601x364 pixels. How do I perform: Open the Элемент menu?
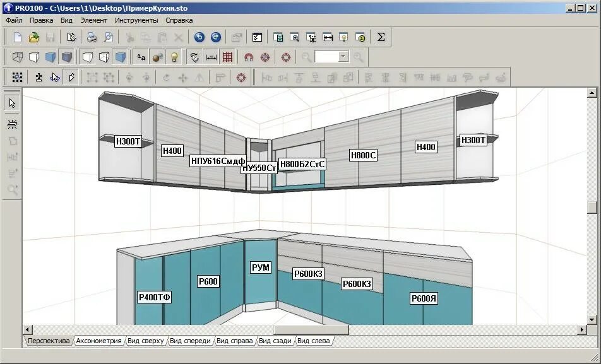94,20
